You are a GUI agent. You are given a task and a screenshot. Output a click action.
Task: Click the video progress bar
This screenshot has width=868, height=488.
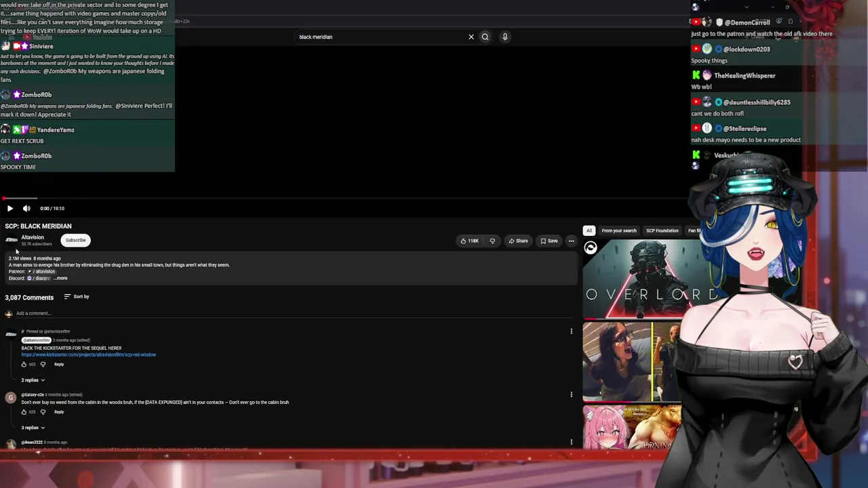pyautogui.click(x=344, y=199)
